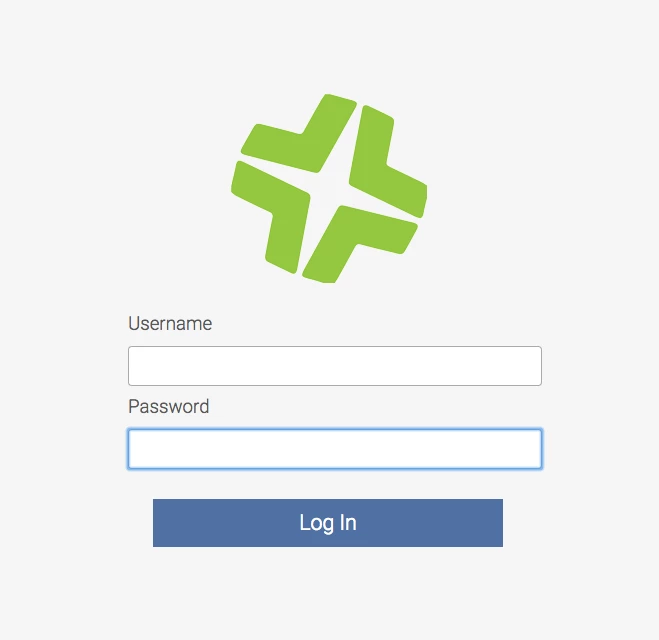Viewport: 659px width, 640px height.
Task: Sign in using the Log In button
Action: point(328,523)
